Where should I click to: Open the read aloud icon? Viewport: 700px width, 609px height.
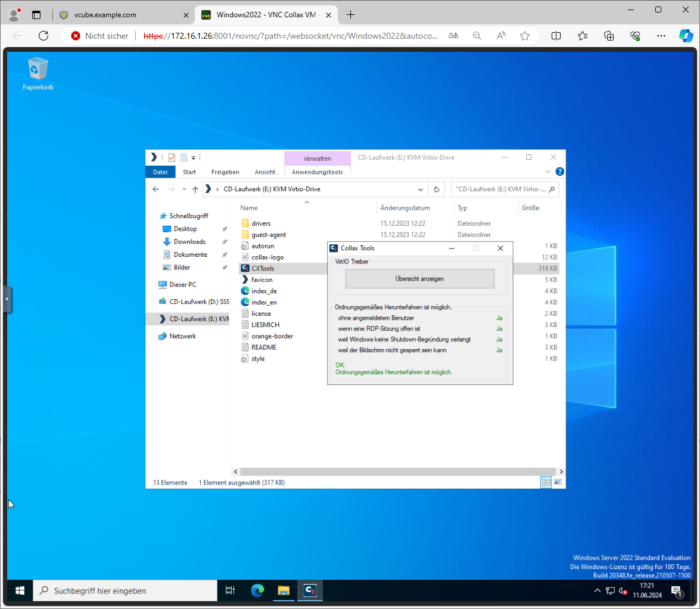click(x=501, y=36)
